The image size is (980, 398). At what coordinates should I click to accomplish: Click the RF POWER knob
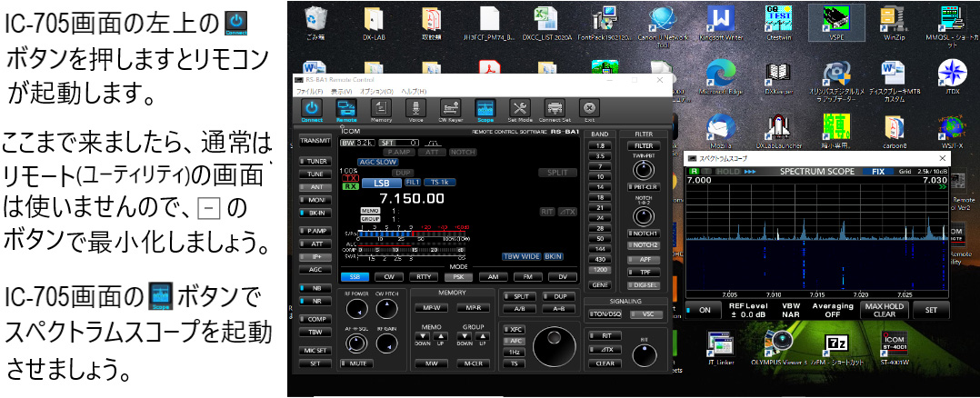(355, 309)
